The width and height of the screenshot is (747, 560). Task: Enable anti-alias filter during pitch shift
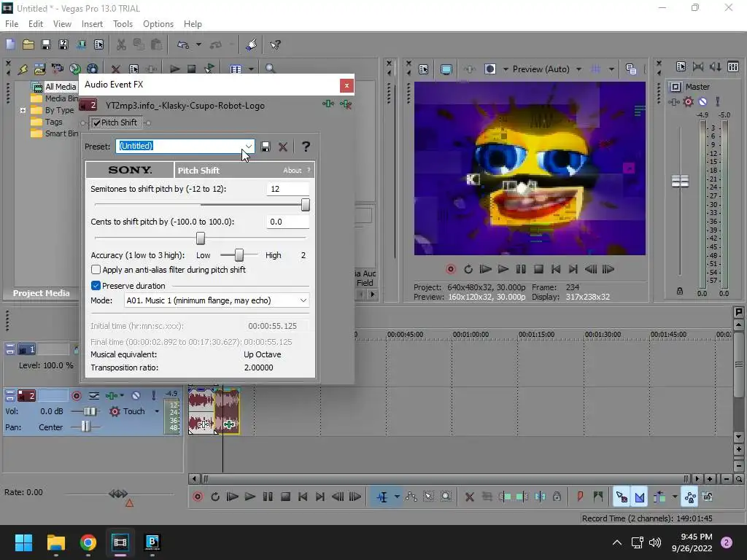(x=96, y=270)
